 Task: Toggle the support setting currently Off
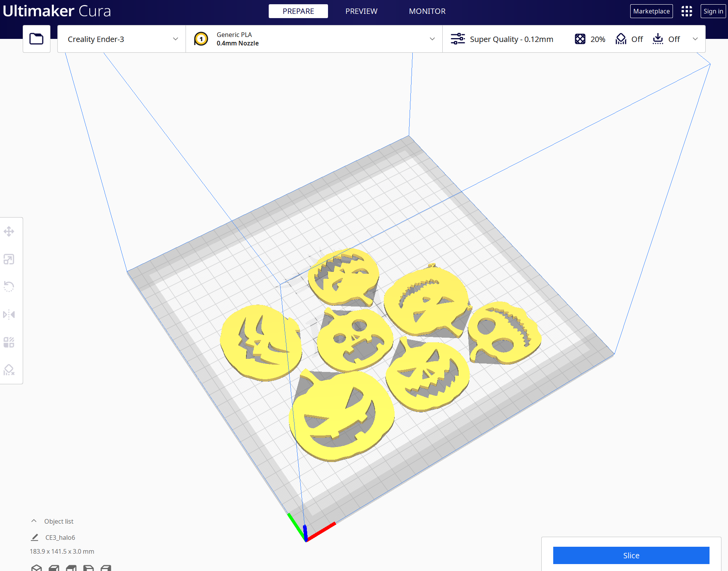click(x=629, y=39)
